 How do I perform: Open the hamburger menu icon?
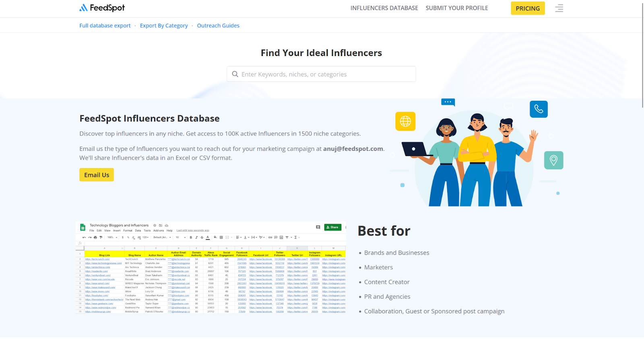[559, 8]
